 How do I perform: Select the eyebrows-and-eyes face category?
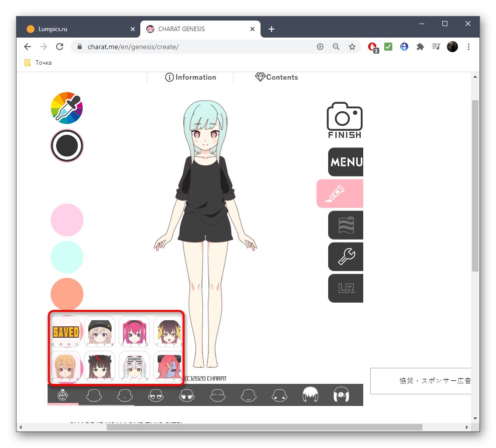pyautogui.click(x=187, y=395)
